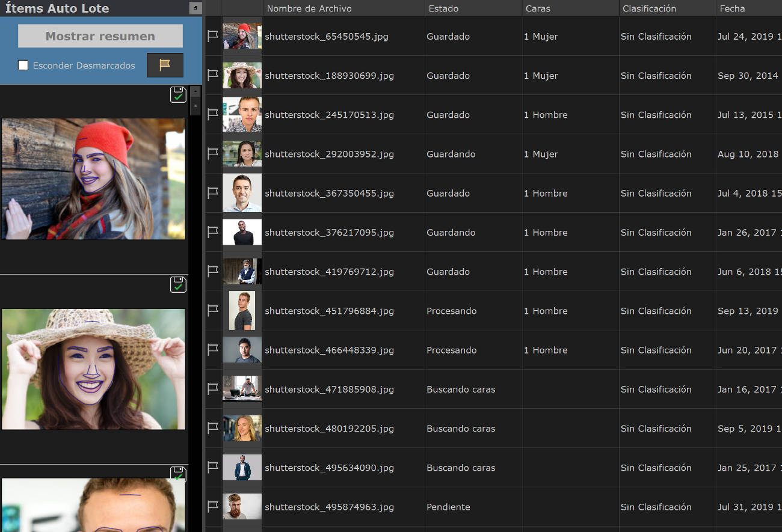782x532 pixels.
Task: Click thumbnail of shutterstock_495874963.jpg row
Action: [242, 507]
